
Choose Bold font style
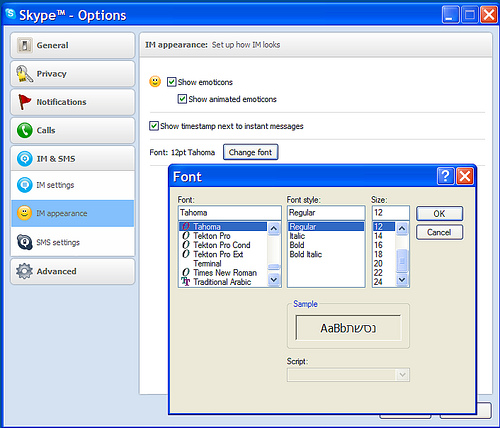(326, 245)
